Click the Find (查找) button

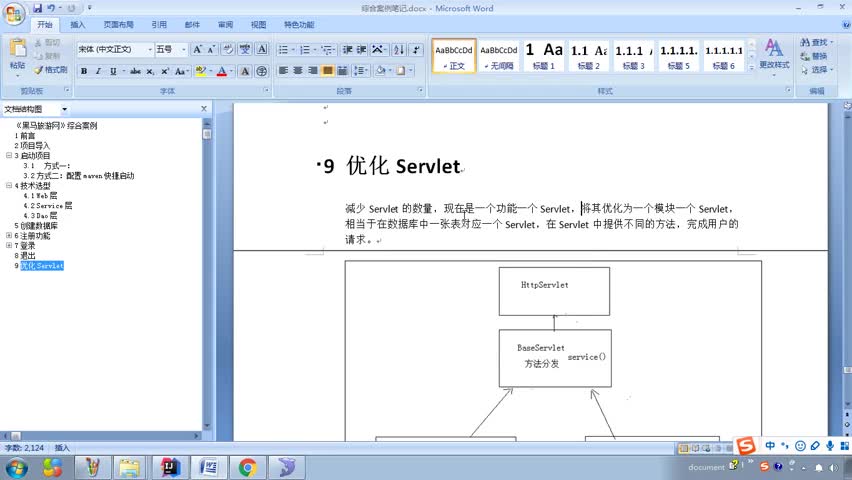pos(816,42)
